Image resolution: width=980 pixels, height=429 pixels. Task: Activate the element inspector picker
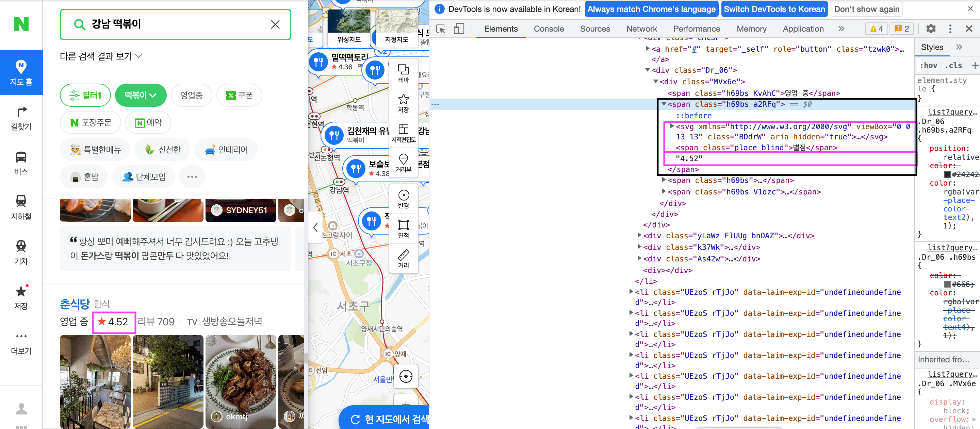click(x=441, y=29)
